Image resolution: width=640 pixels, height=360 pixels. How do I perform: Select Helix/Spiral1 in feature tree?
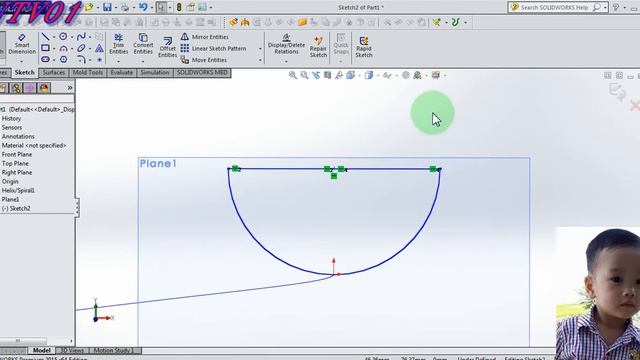pos(18,190)
